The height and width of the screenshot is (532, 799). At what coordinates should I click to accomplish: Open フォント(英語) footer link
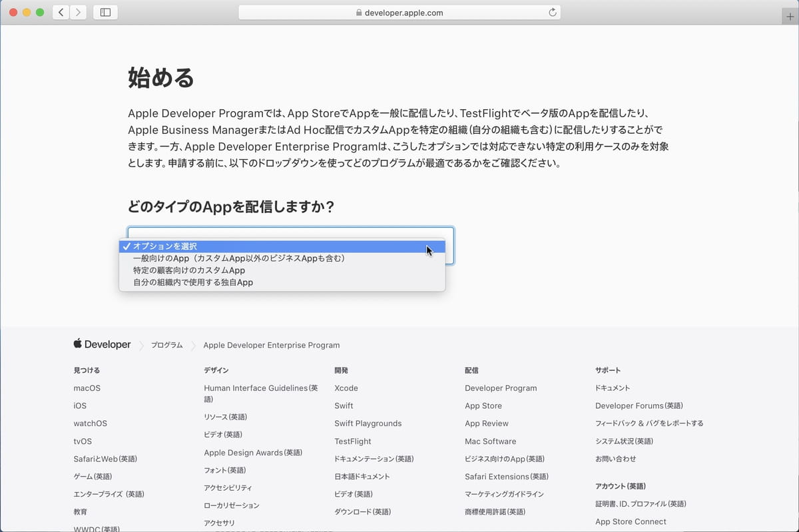point(226,471)
